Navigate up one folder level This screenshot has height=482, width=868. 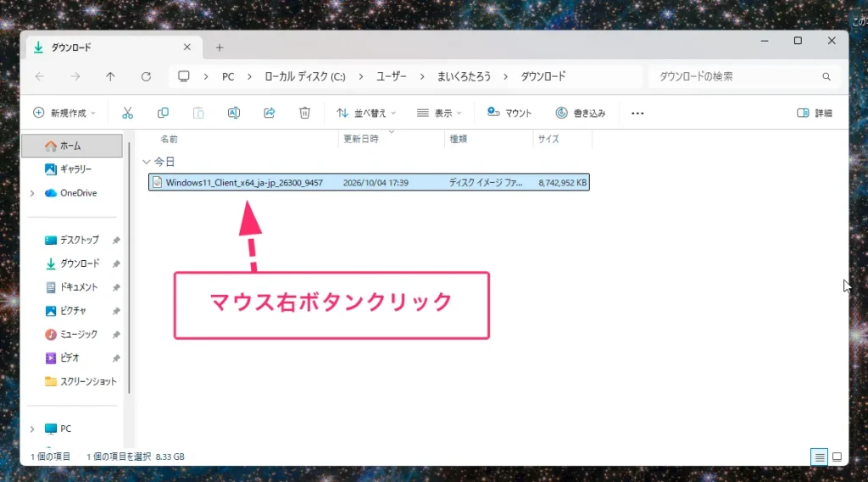click(x=111, y=76)
